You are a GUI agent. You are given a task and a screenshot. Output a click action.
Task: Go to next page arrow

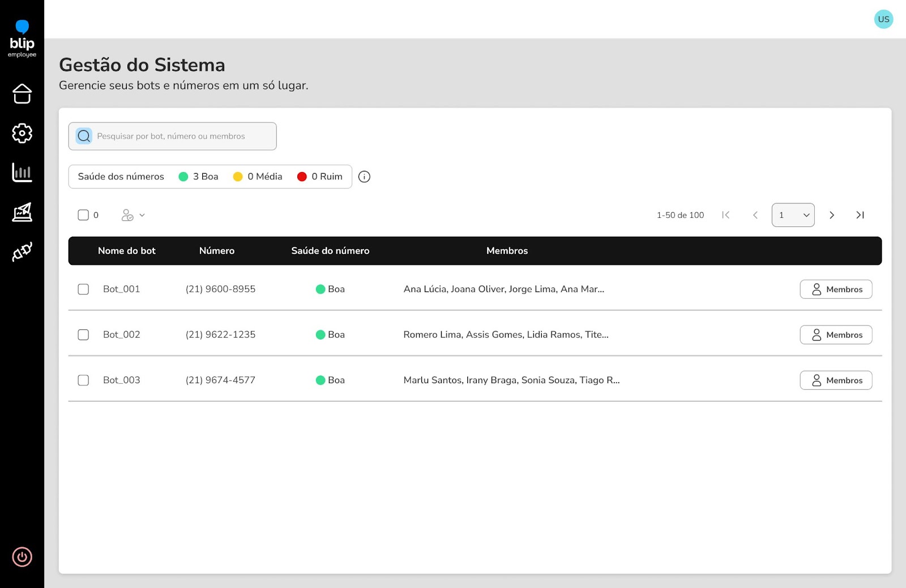pyautogui.click(x=832, y=215)
